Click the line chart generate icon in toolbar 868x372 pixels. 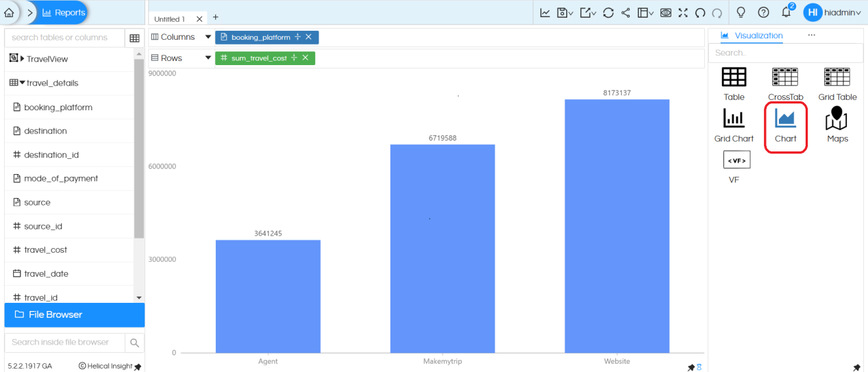[x=545, y=12]
